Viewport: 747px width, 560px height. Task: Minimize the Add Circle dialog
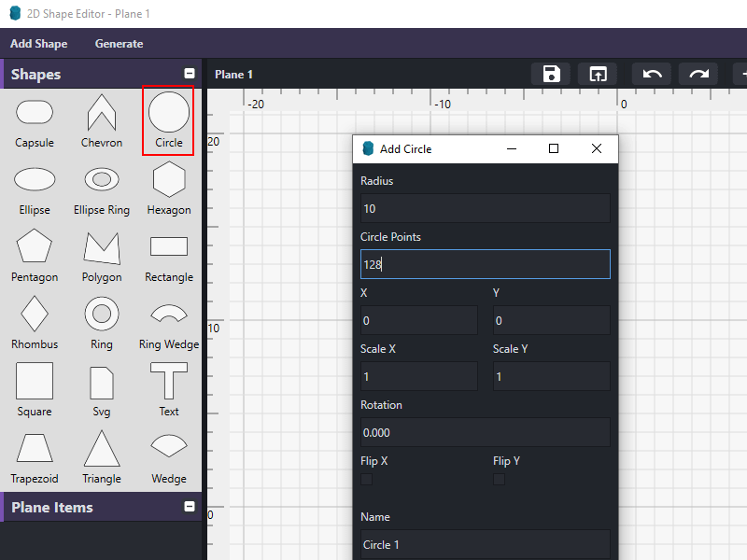[512, 149]
